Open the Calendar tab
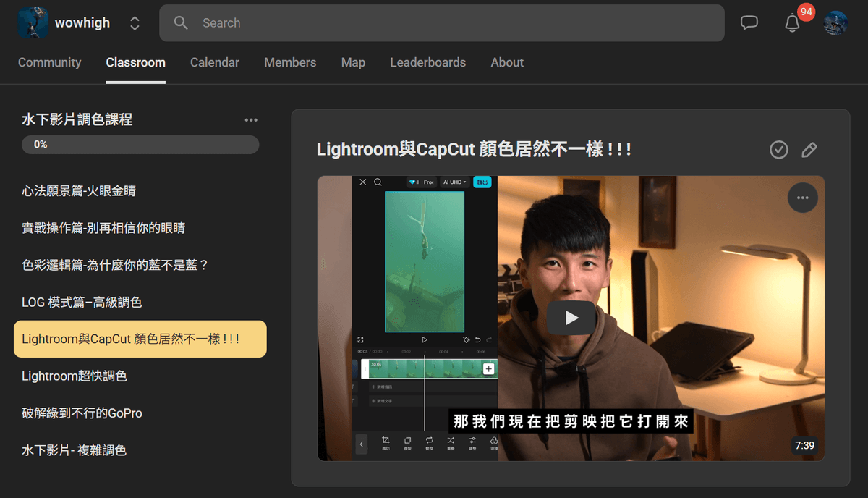The width and height of the screenshot is (868, 498). click(x=214, y=62)
